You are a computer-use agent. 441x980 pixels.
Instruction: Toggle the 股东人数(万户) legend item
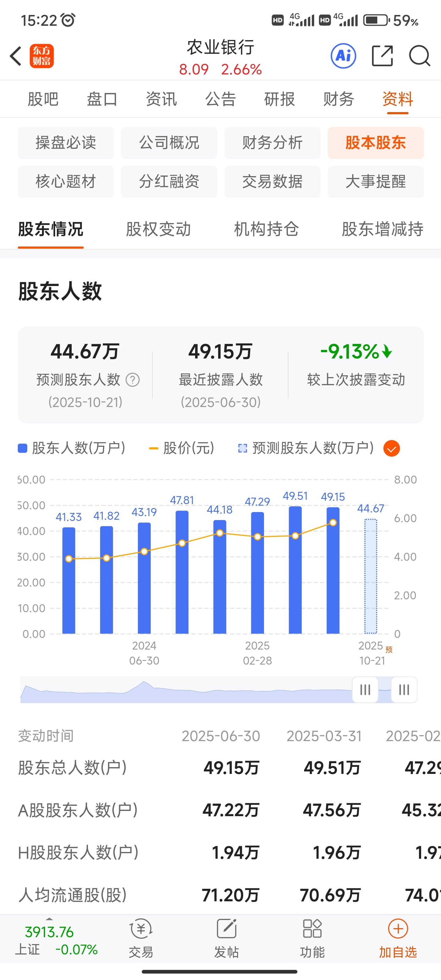pyautogui.click(x=72, y=448)
